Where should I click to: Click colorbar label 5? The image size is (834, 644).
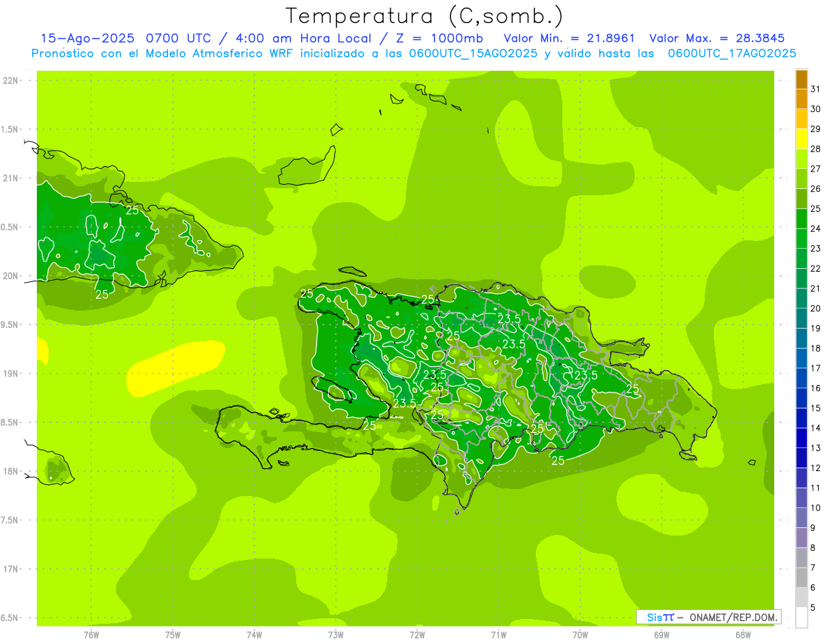(x=812, y=608)
